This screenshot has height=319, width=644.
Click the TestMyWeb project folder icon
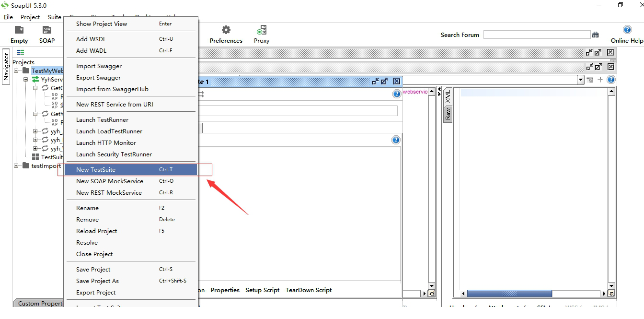(26, 71)
